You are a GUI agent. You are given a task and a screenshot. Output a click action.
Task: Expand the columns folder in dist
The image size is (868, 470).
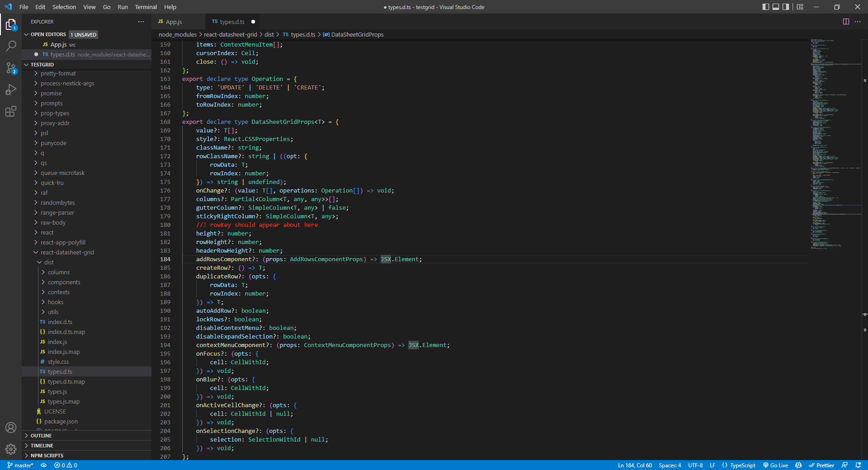point(59,273)
